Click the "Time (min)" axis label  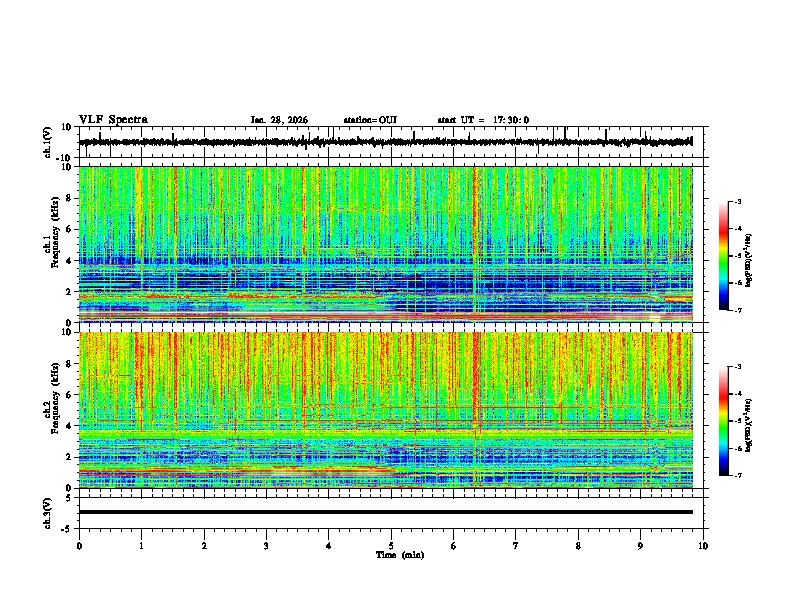(x=400, y=555)
